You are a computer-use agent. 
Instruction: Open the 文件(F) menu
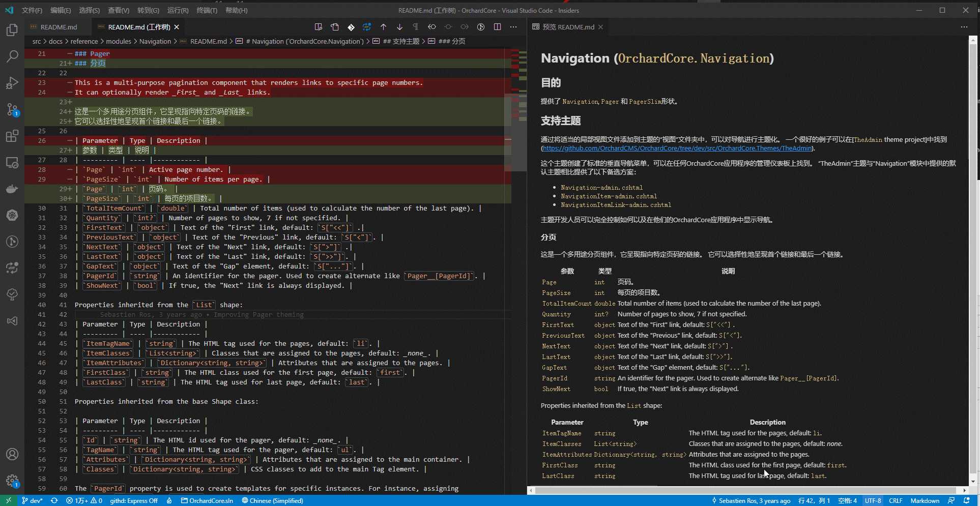[32, 10]
